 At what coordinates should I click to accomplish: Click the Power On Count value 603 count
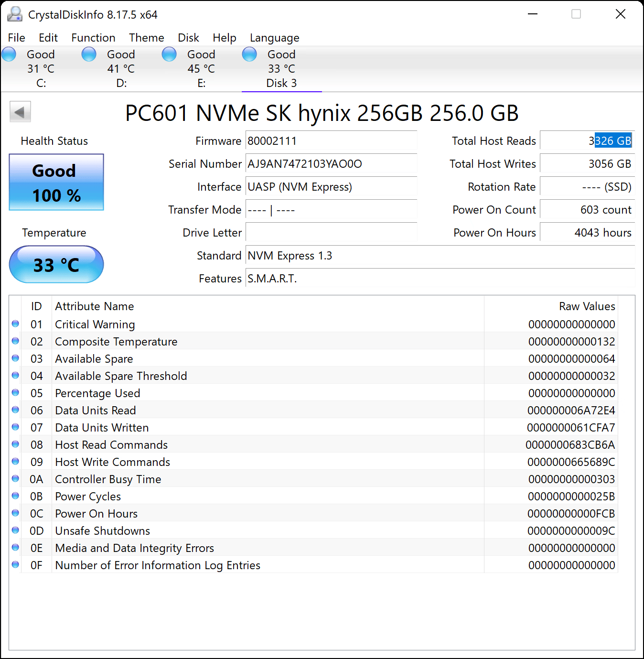587,210
